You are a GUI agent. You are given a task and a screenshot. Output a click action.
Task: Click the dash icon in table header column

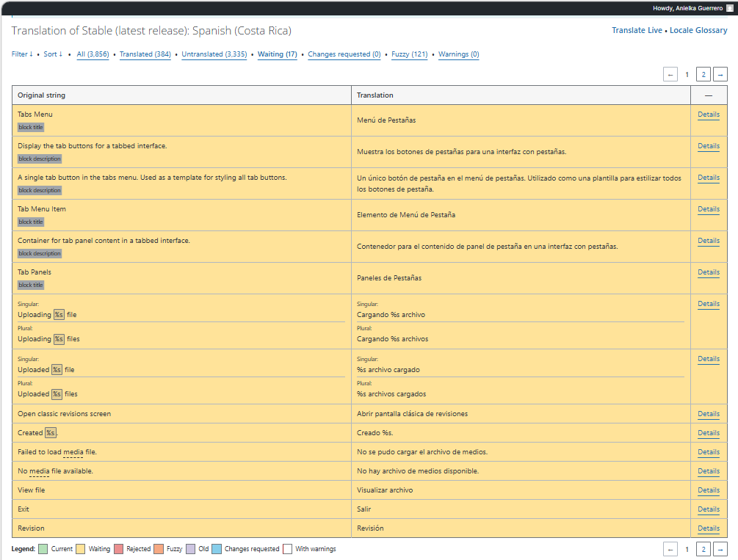(709, 95)
